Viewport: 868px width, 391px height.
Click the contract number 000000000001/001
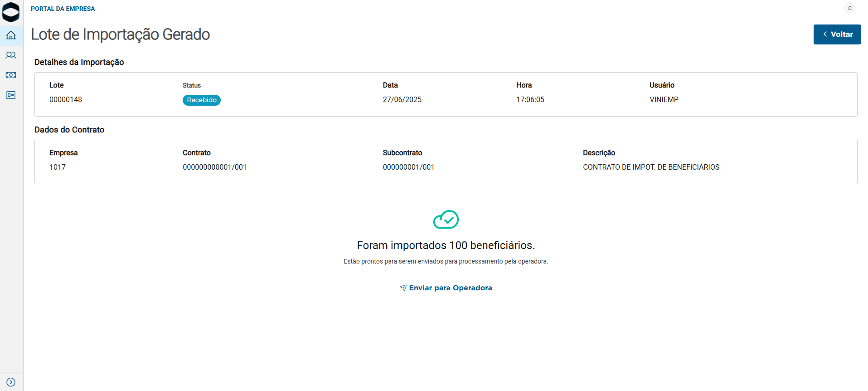click(x=214, y=167)
